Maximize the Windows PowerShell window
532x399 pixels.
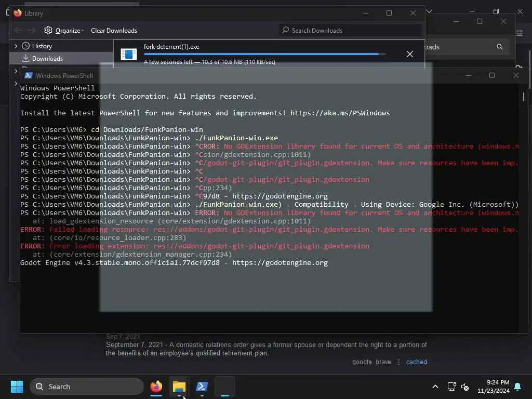(x=492, y=75)
